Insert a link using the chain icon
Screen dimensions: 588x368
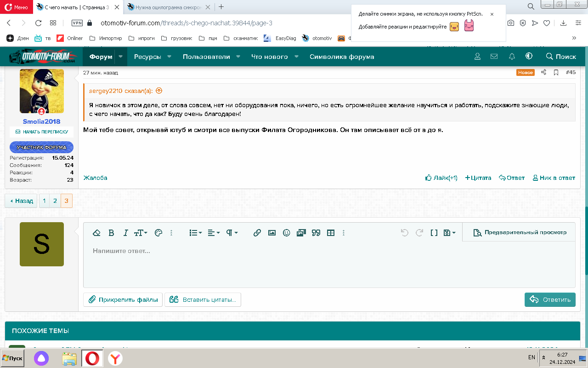pyautogui.click(x=257, y=233)
